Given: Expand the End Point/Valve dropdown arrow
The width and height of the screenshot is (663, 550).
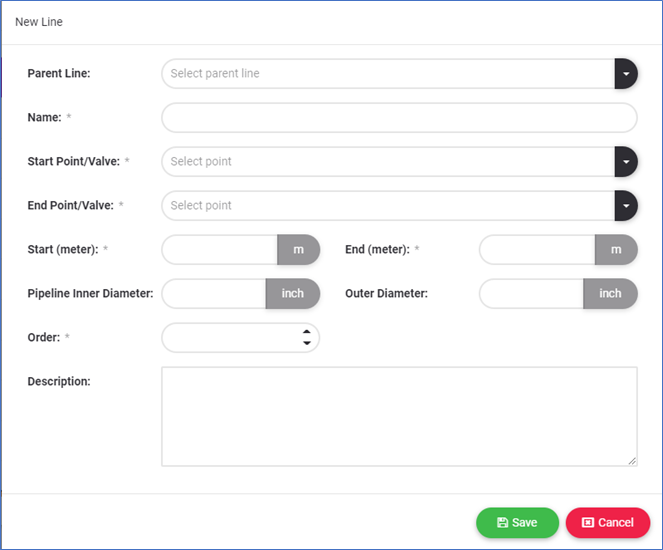Looking at the screenshot, I should point(625,206).
